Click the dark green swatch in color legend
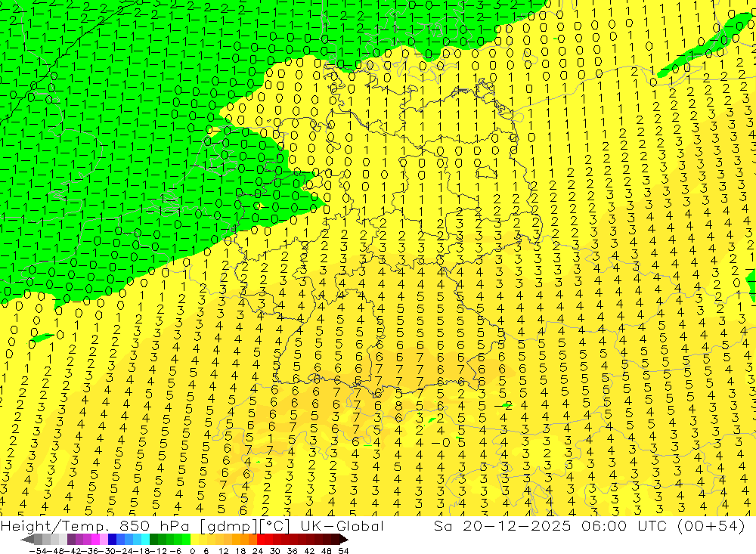 pyautogui.click(x=153, y=540)
